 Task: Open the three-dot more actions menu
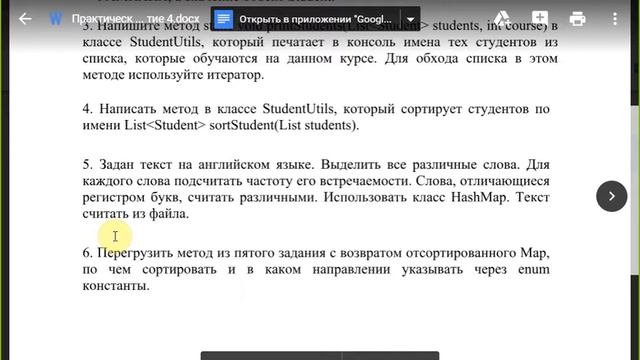click(615, 19)
